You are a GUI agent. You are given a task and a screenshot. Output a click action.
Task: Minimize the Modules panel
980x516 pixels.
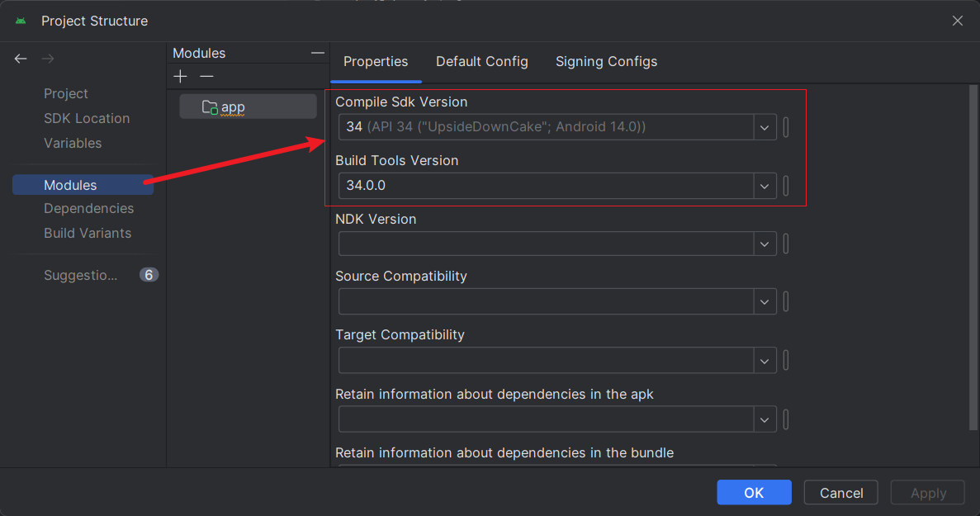click(x=318, y=53)
